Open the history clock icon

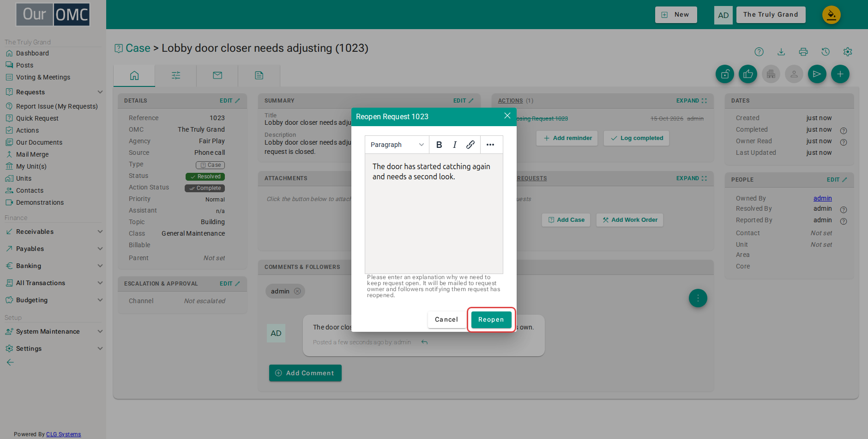[826, 52]
